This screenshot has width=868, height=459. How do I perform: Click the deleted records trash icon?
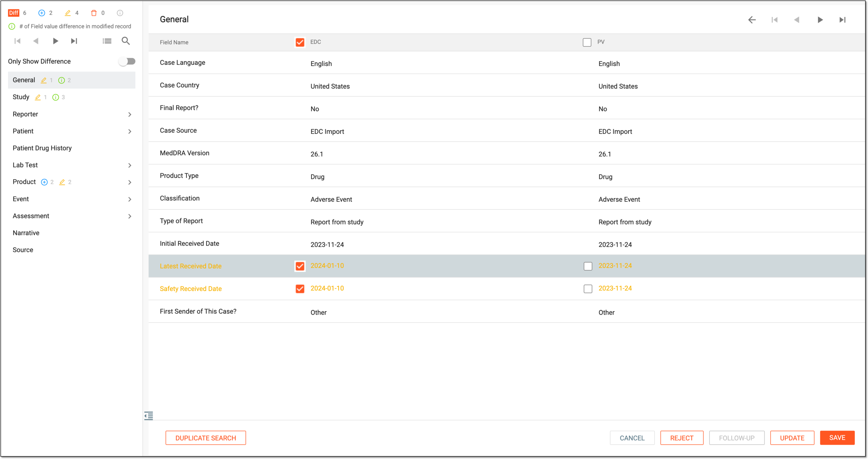[94, 13]
